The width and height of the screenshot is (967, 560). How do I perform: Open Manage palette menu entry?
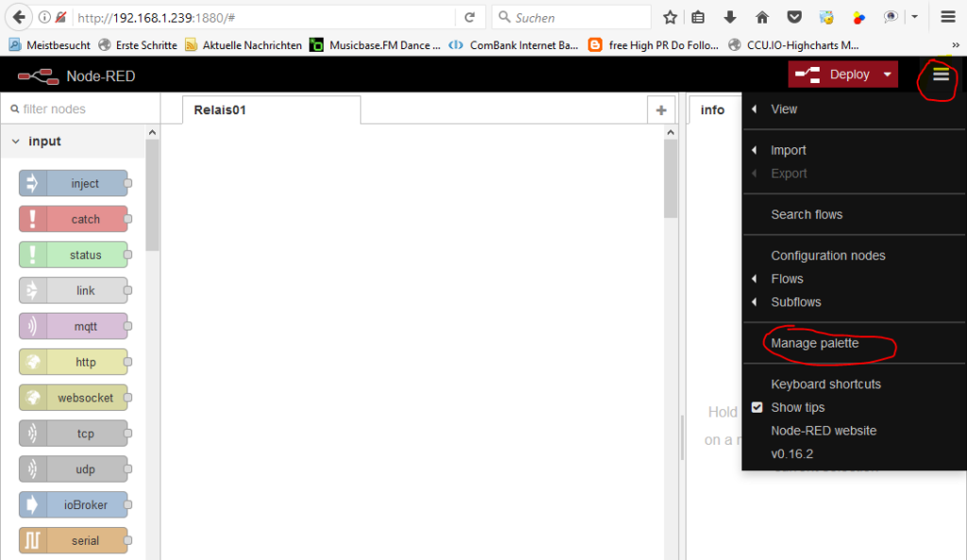coord(814,344)
